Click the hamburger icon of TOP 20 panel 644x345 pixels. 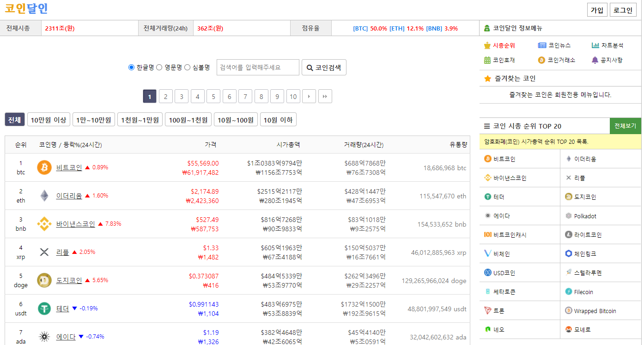(x=487, y=126)
